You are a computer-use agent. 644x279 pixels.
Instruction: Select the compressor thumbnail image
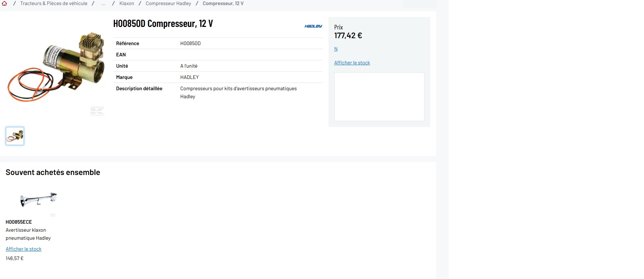click(15, 136)
